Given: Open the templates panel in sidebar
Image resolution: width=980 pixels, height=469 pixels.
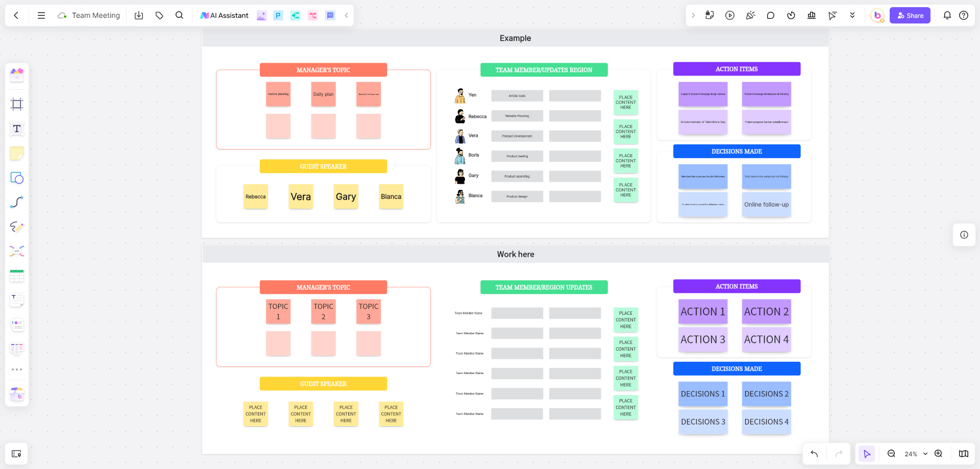Looking at the screenshot, I should click(x=17, y=75).
